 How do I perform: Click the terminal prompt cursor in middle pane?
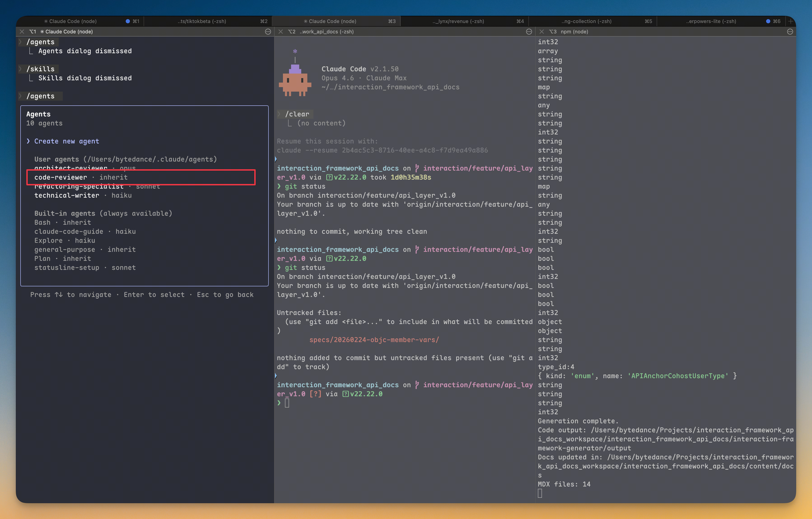click(x=287, y=403)
